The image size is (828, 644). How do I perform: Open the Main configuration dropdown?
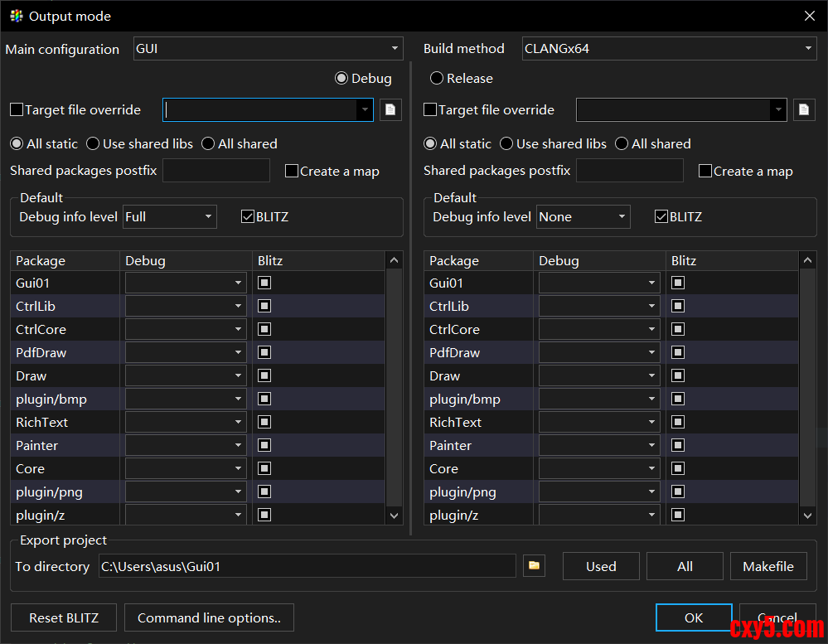click(x=268, y=49)
